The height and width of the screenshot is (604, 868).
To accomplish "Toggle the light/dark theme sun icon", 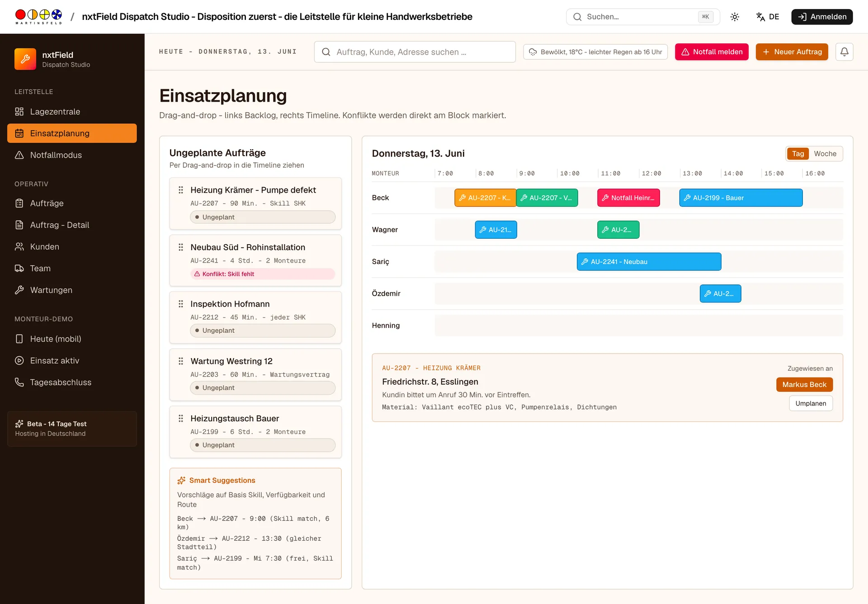I will click(735, 17).
